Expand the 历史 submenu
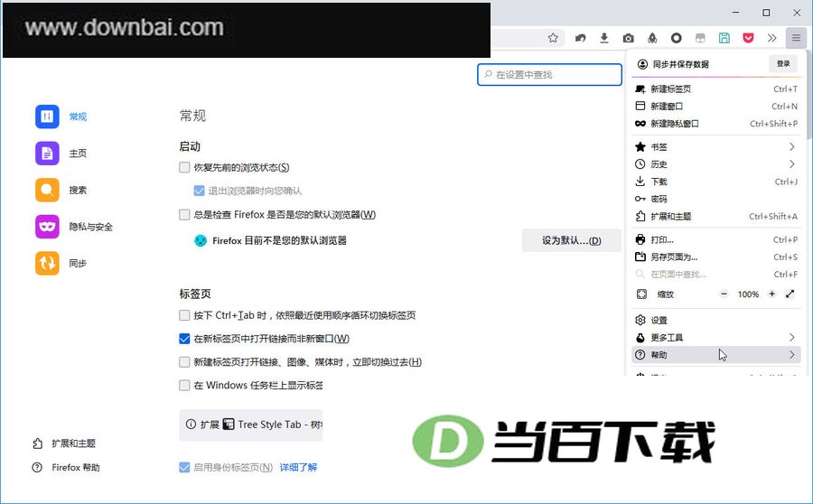This screenshot has width=813, height=504. pos(716,163)
